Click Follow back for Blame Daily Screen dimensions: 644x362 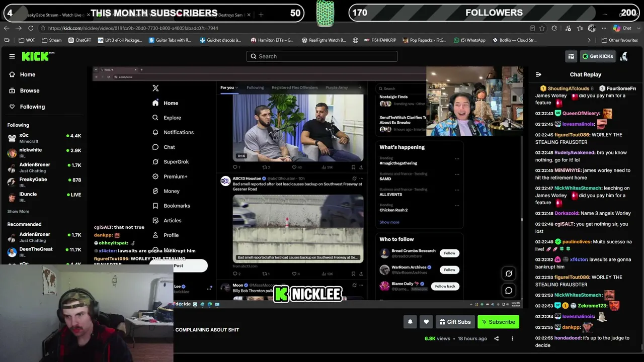pos(445,286)
